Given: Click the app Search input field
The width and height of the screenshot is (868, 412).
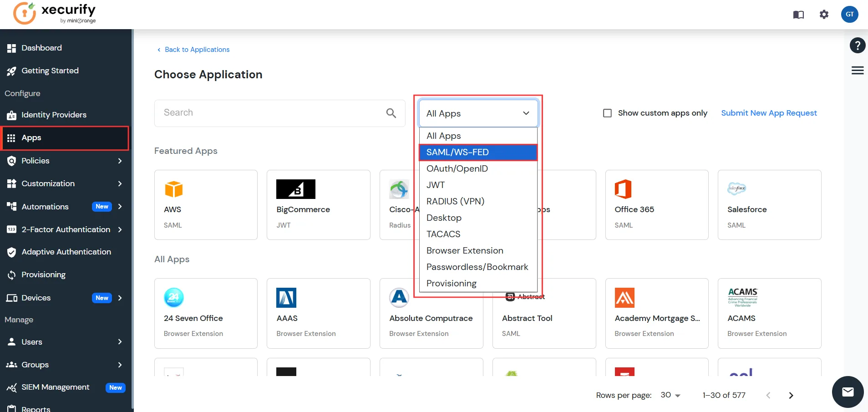Looking at the screenshot, I should click(279, 113).
